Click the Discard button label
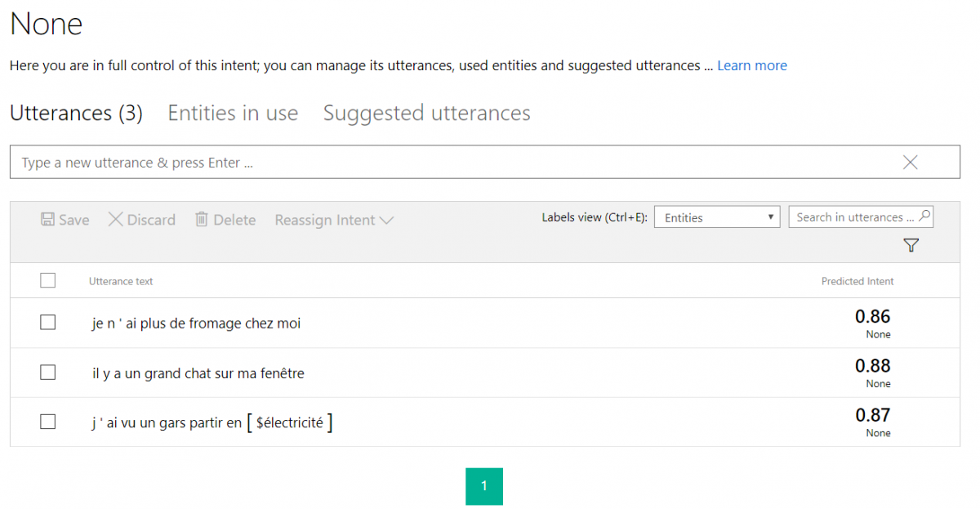980x509 pixels. [x=151, y=220]
